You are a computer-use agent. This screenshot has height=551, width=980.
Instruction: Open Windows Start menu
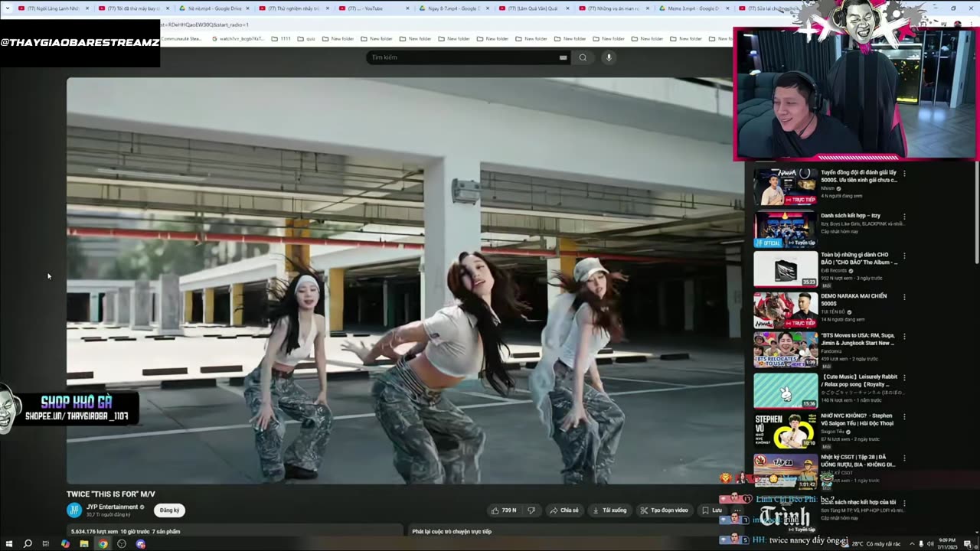[x=9, y=544]
